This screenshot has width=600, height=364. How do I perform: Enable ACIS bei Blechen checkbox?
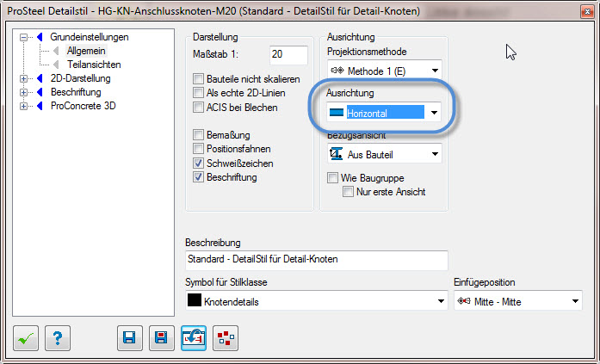[x=198, y=107]
